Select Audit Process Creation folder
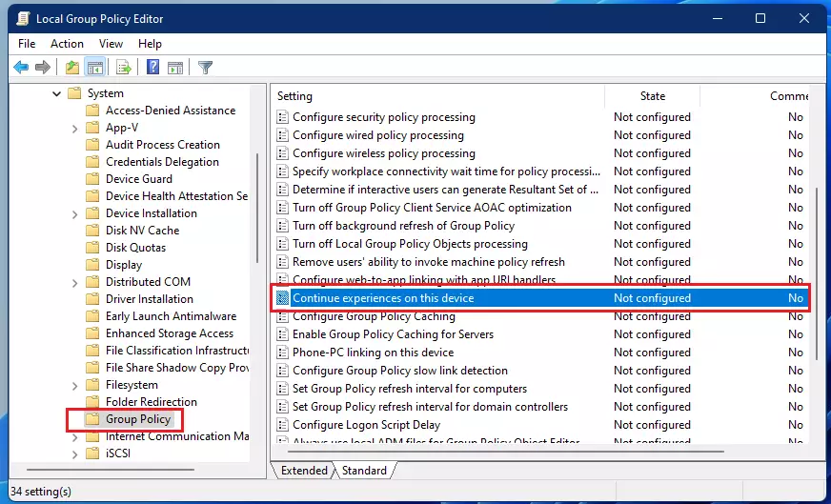 (x=163, y=145)
